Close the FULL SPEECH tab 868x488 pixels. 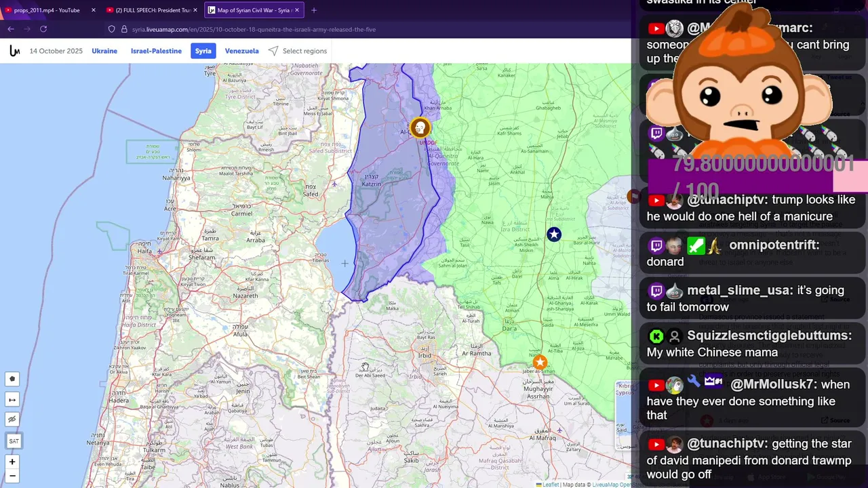(x=195, y=10)
